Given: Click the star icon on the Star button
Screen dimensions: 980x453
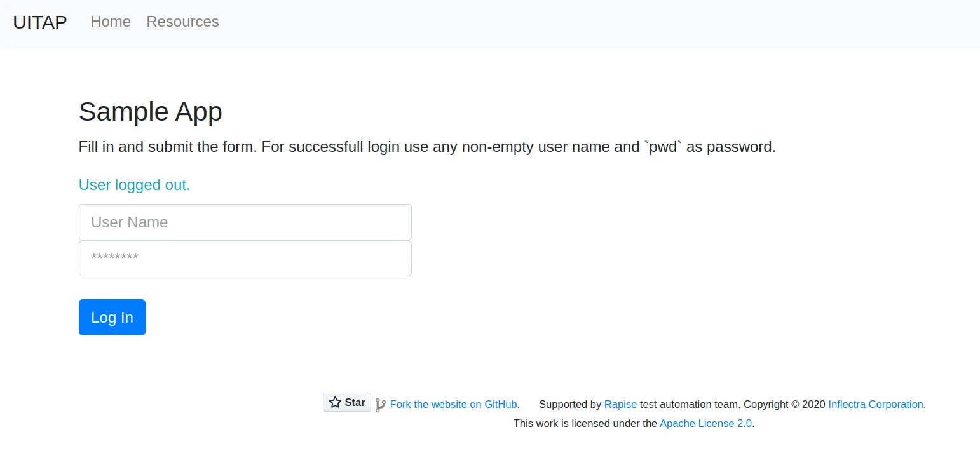Looking at the screenshot, I should [x=336, y=402].
